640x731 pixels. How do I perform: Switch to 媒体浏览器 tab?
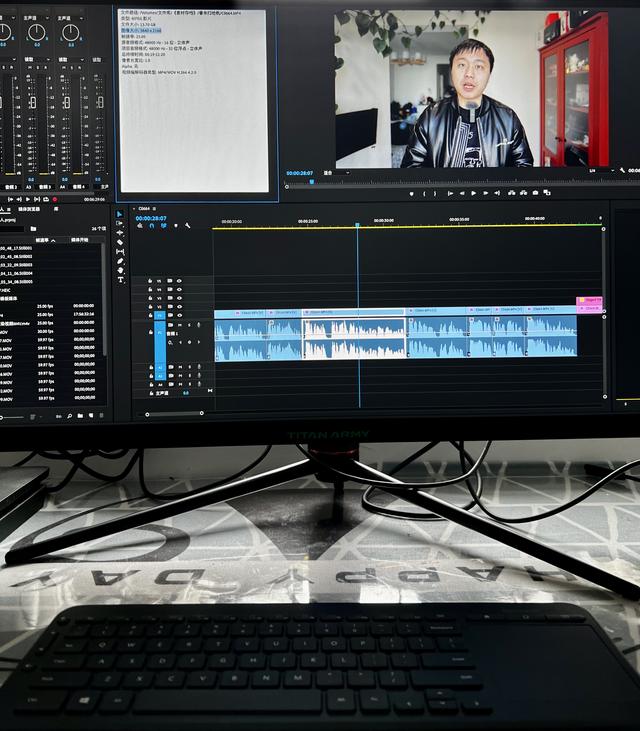(29, 209)
